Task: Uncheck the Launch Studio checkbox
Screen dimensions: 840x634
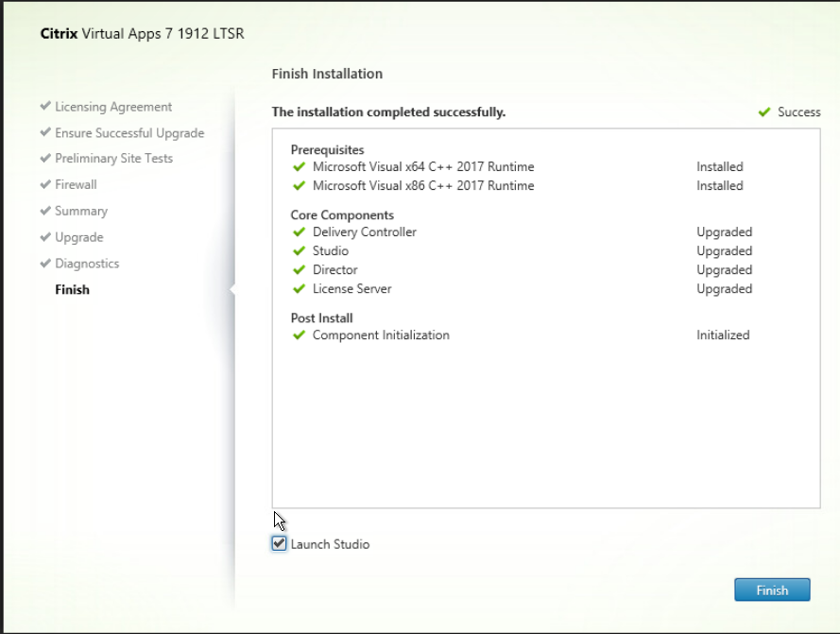Action: 279,543
